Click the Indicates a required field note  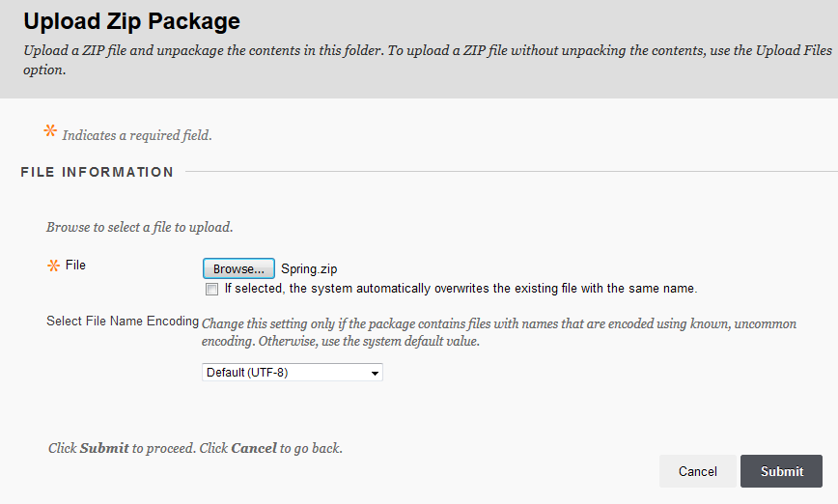coord(137,135)
